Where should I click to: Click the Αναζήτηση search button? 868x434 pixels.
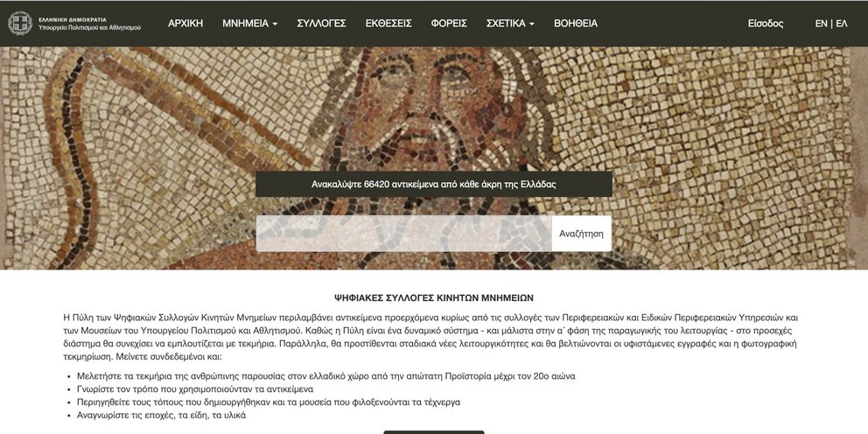coord(581,234)
